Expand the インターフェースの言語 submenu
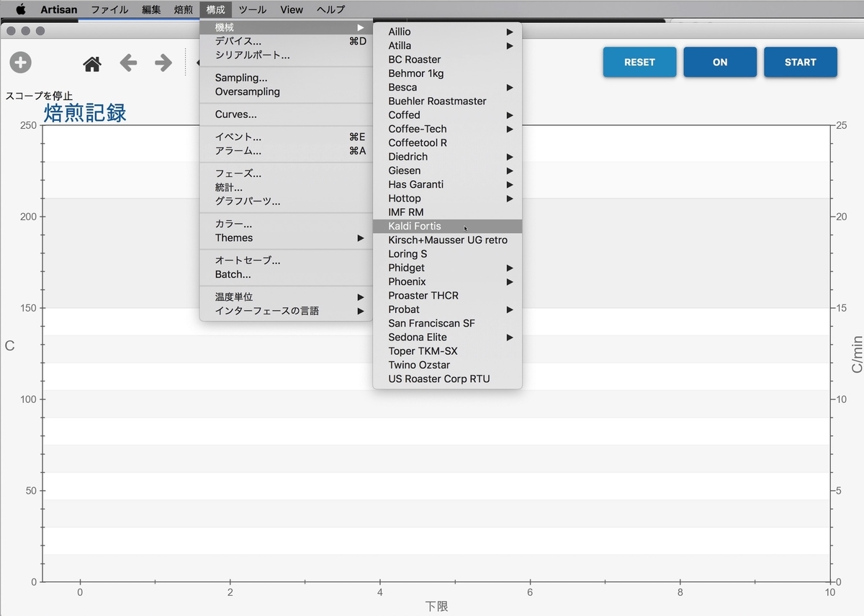 tap(286, 311)
